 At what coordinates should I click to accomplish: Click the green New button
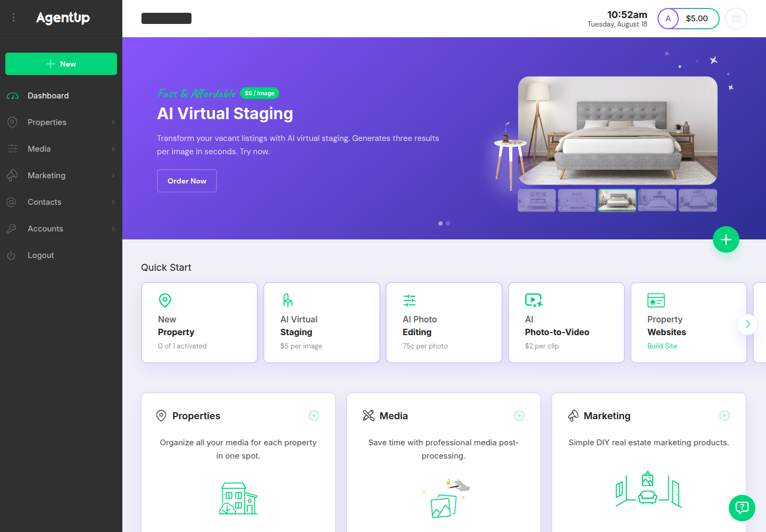pos(61,64)
